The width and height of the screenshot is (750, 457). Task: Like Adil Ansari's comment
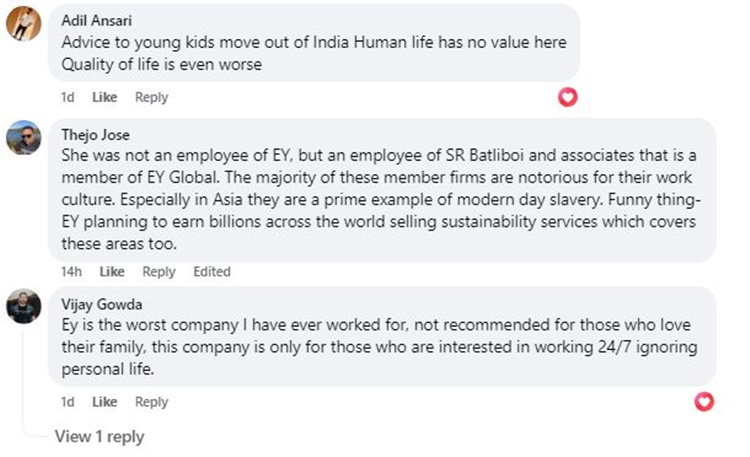click(105, 97)
